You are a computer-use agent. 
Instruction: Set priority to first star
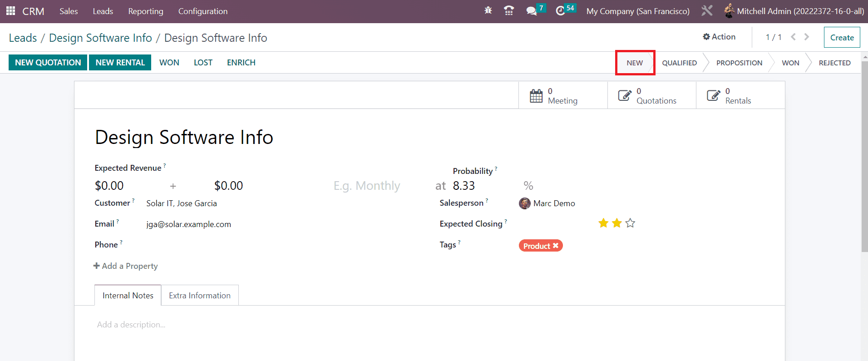(603, 223)
